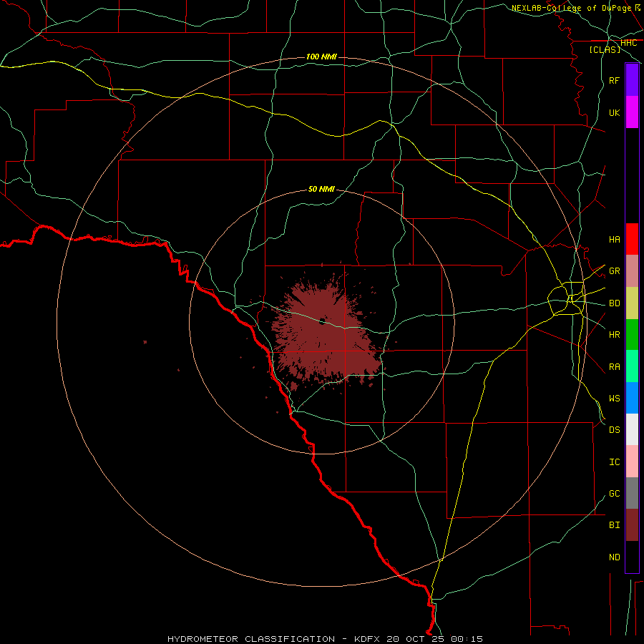The height and width of the screenshot is (644, 644).
Task: Click the 'IC' legend label
Action: (614, 462)
